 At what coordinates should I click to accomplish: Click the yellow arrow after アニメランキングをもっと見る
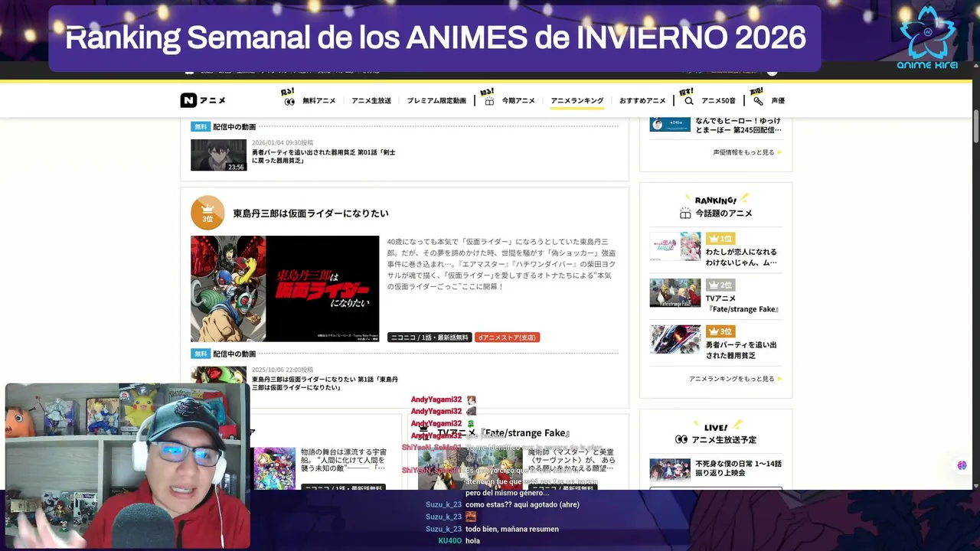tap(779, 379)
